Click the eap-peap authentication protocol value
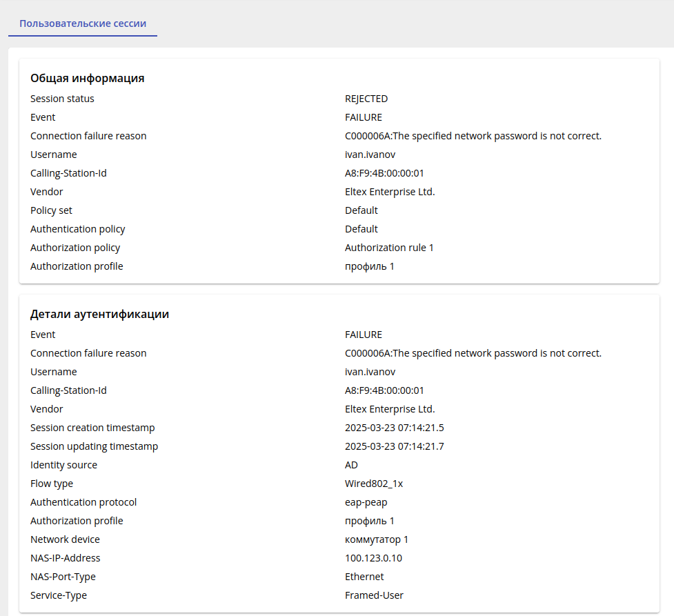The width and height of the screenshot is (674, 616). 367,502
